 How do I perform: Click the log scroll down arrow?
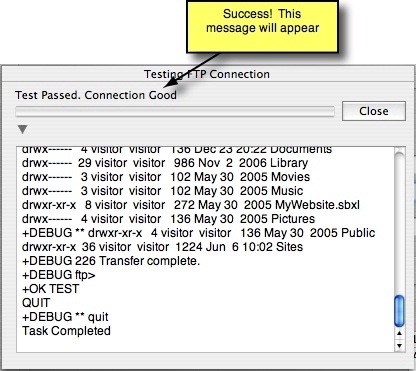point(399,346)
